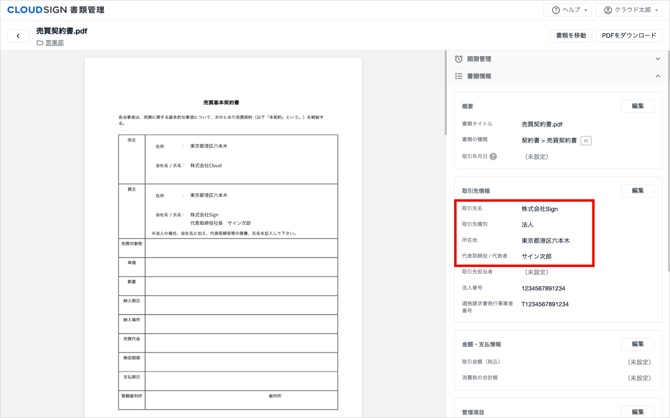The image size is (670, 418).
Task: Click the 取引先担当者 (未設定) value
Action: click(x=536, y=272)
